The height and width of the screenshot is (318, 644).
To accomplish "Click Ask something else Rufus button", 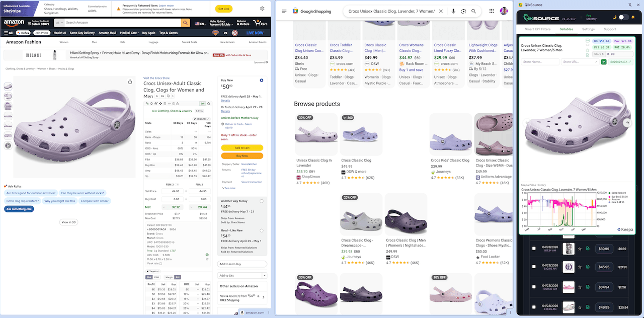I will (x=20, y=209).
